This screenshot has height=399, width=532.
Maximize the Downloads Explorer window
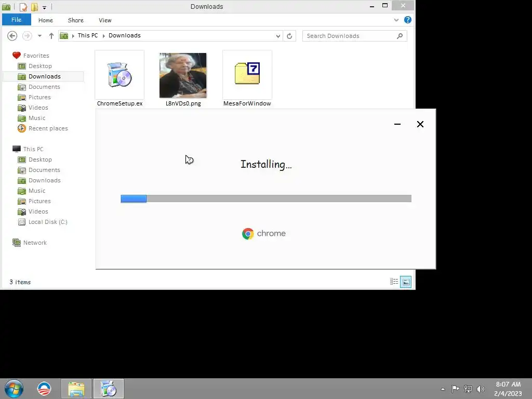(x=385, y=6)
